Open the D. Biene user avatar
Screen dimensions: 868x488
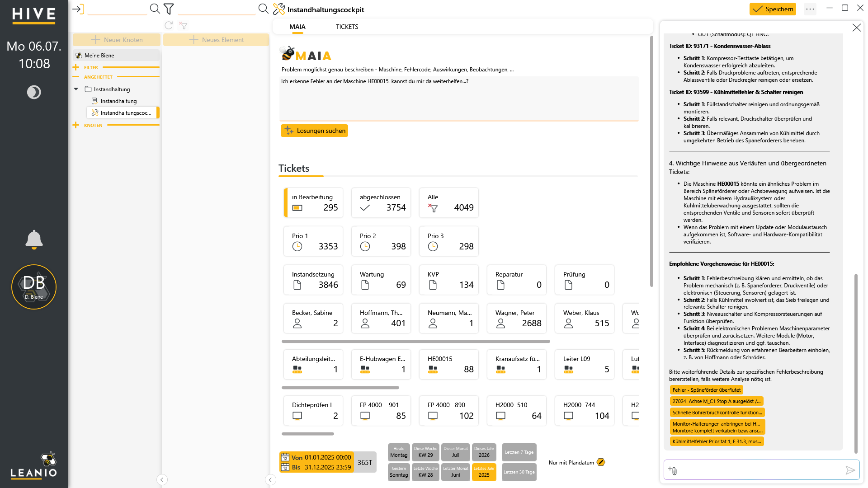pyautogui.click(x=34, y=287)
